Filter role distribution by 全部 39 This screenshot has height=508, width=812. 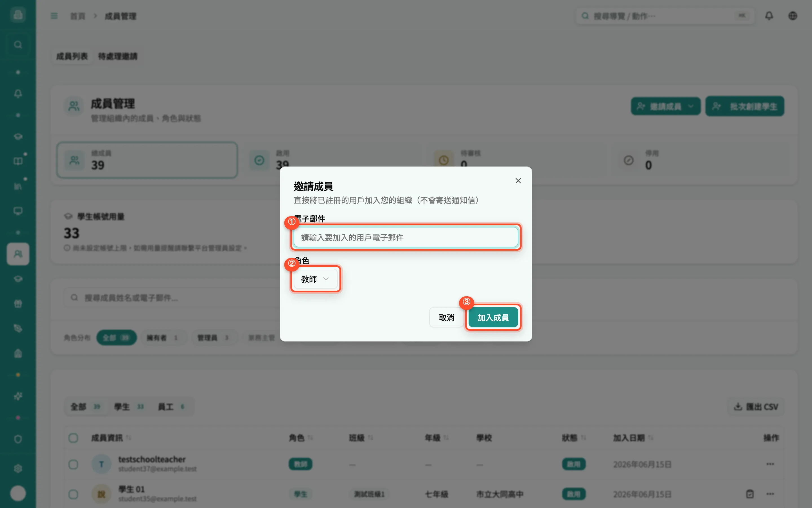click(116, 338)
